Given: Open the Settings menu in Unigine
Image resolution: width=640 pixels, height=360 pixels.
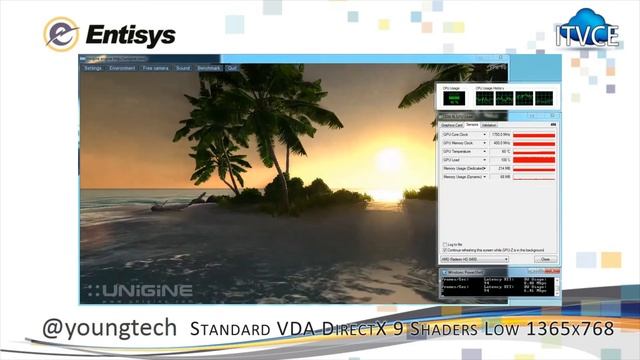Looking at the screenshot, I should pos(93,68).
